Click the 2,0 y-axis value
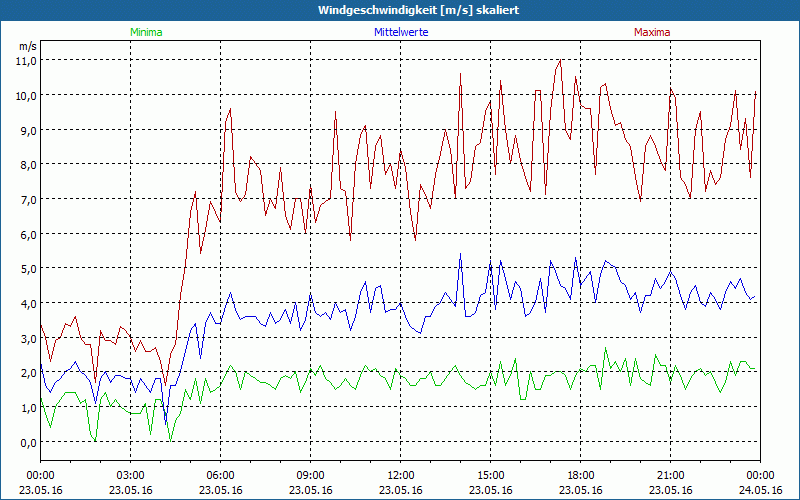The image size is (800, 500). click(x=29, y=373)
